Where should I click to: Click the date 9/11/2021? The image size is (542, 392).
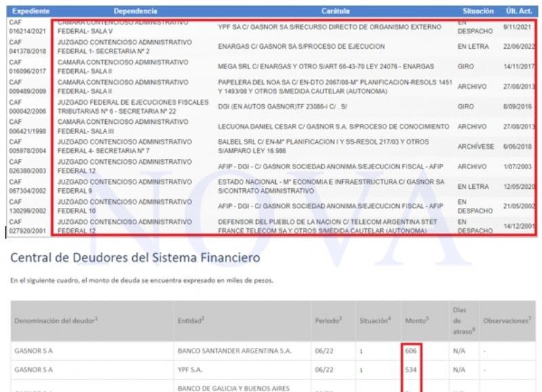[517, 27]
